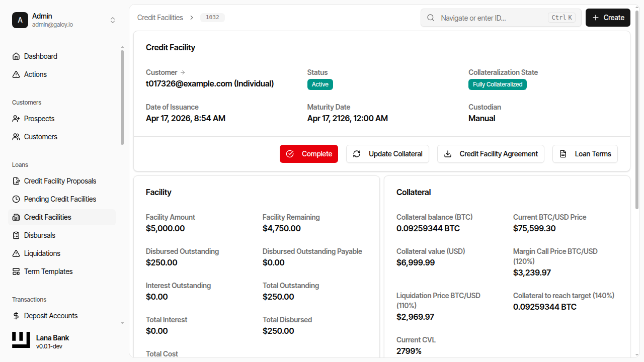Screen dimensions: 644x362
Task: Open Liquidations via its alert icon
Action: click(x=16, y=253)
